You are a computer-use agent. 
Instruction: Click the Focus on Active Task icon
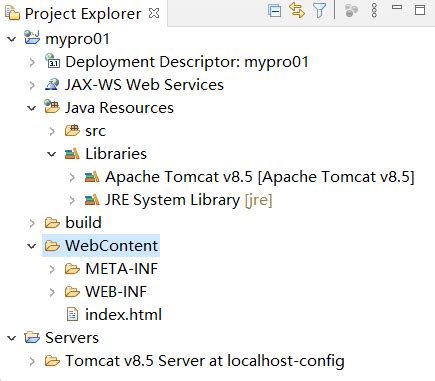click(x=351, y=10)
